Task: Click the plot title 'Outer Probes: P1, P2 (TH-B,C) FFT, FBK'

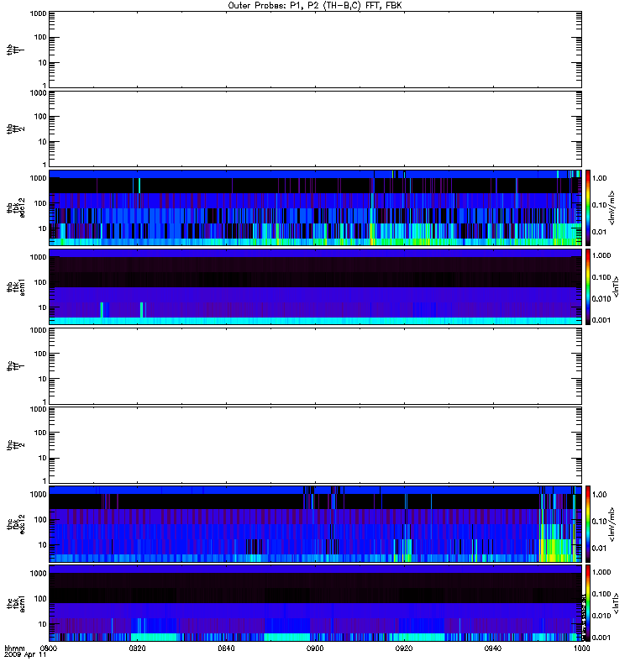Action: 315,6
